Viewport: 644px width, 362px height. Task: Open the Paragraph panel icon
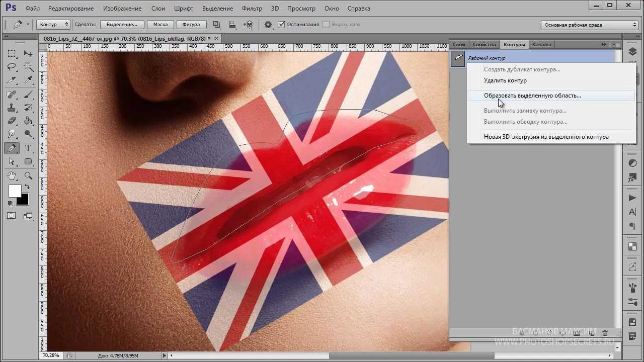click(x=632, y=227)
